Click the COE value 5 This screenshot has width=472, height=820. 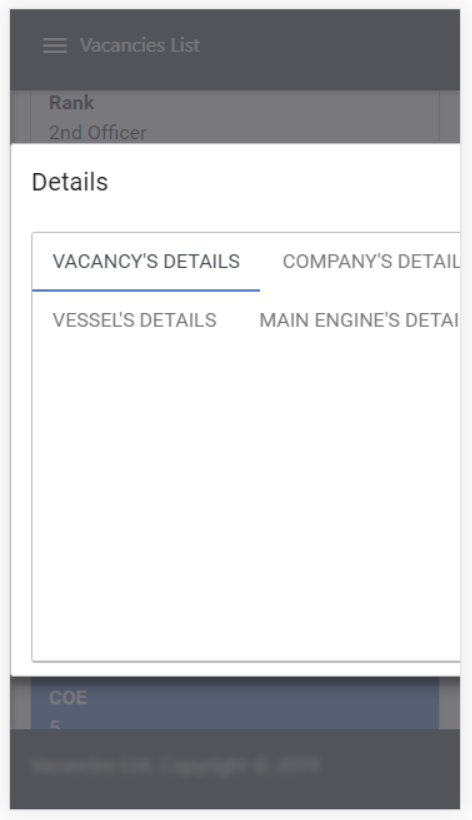click(x=55, y=724)
